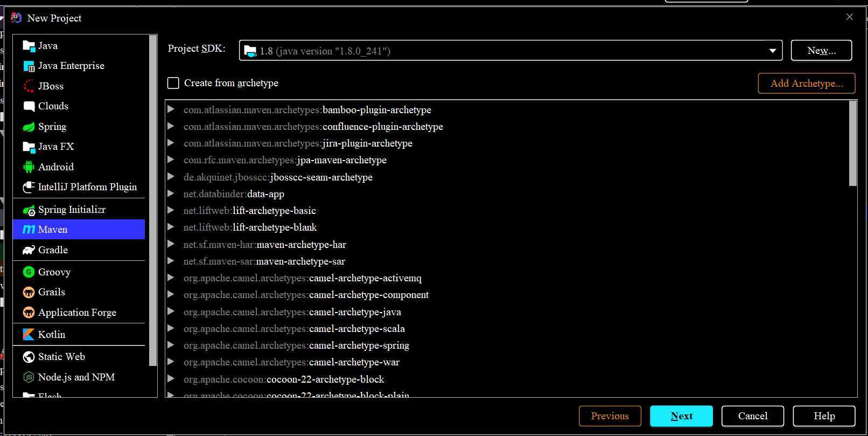Click the New... SDK button

pos(821,51)
